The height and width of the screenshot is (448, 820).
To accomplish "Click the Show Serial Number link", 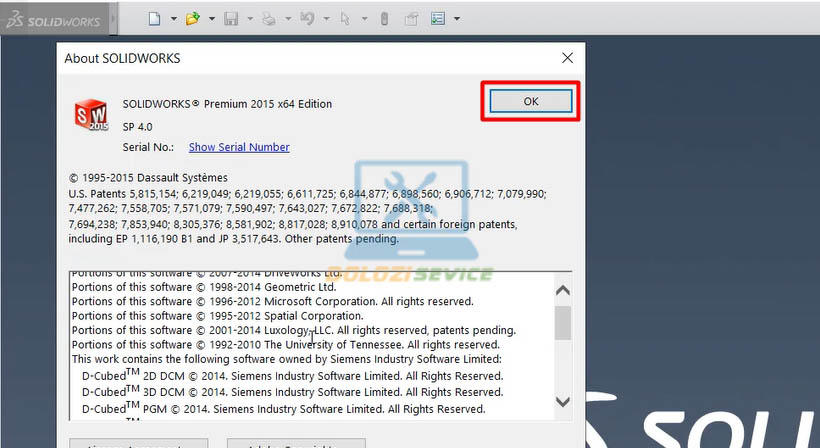I will (239, 147).
